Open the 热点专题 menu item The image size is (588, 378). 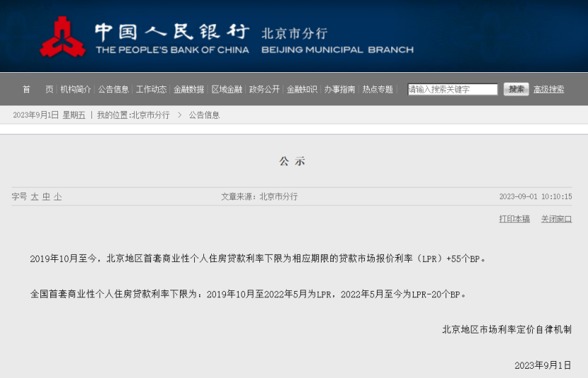click(378, 89)
